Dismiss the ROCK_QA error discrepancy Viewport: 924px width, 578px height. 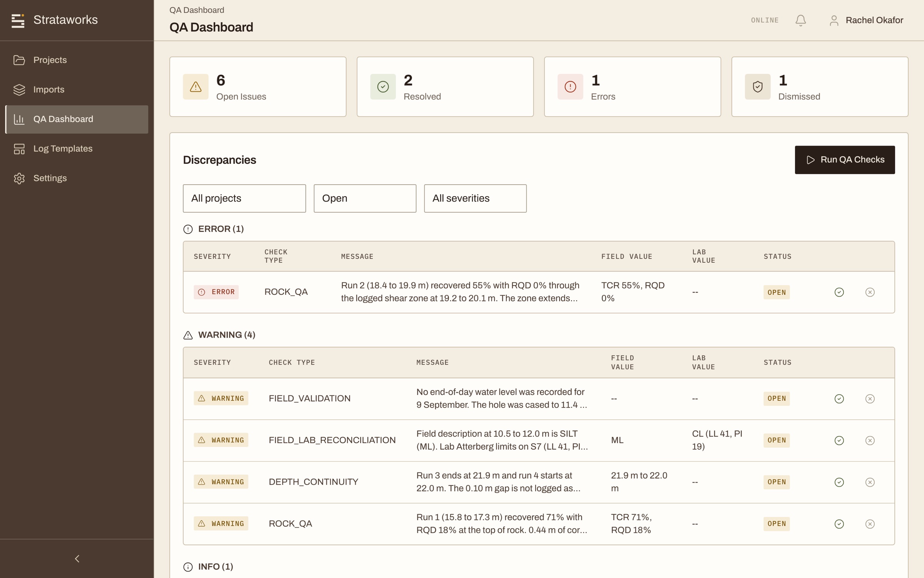pos(870,292)
